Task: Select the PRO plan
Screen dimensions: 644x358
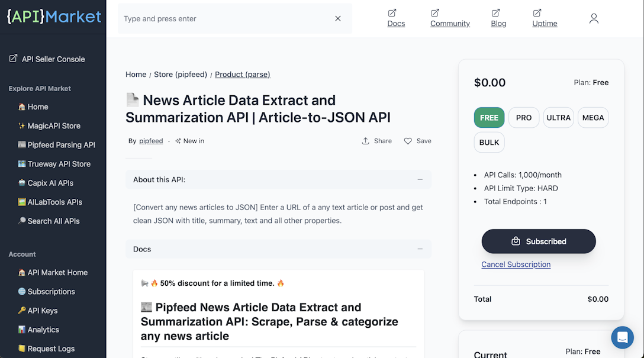Action: point(524,117)
